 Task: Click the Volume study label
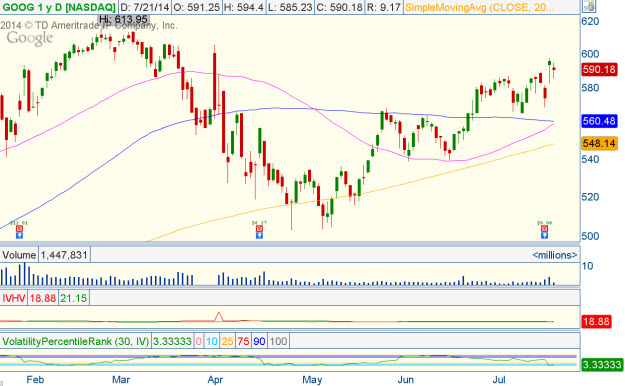[19, 255]
